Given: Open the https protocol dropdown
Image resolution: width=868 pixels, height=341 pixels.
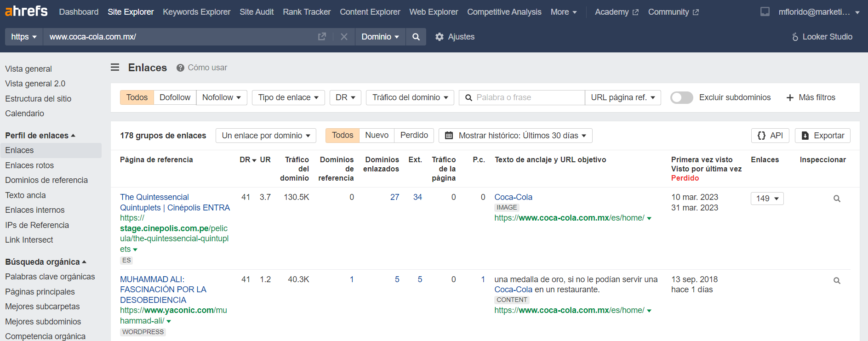Looking at the screenshot, I should pos(24,37).
